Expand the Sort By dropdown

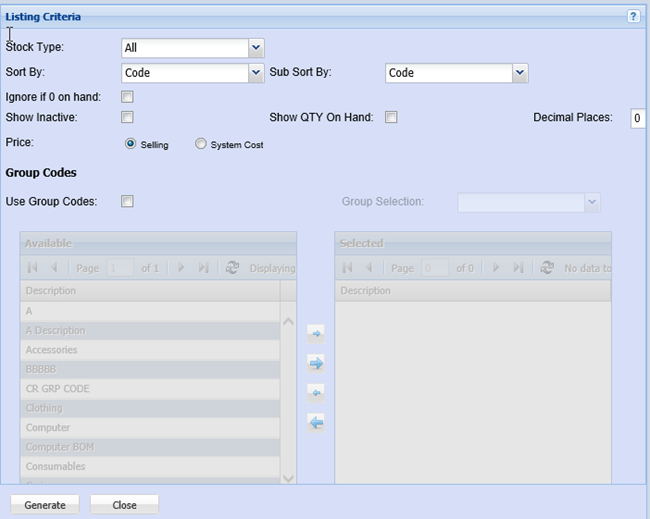(256, 73)
